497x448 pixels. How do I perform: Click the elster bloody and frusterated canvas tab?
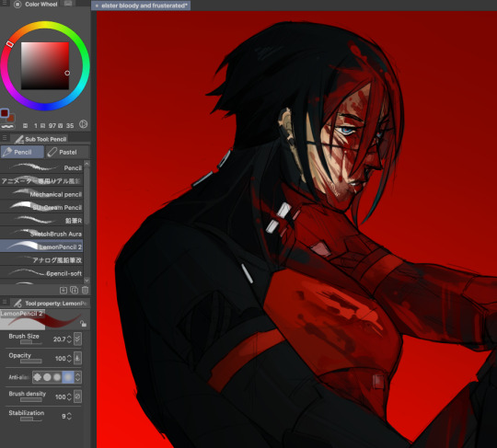pos(141,6)
